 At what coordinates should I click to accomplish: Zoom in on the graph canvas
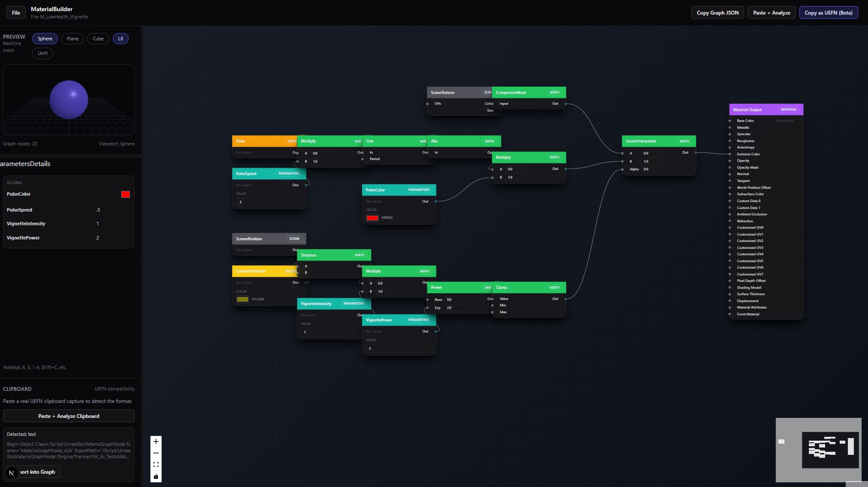click(156, 442)
